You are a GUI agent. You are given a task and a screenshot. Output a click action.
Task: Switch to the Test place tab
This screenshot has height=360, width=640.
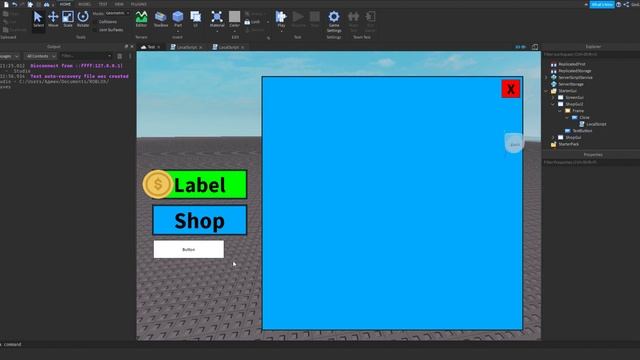pyautogui.click(x=151, y=47)
